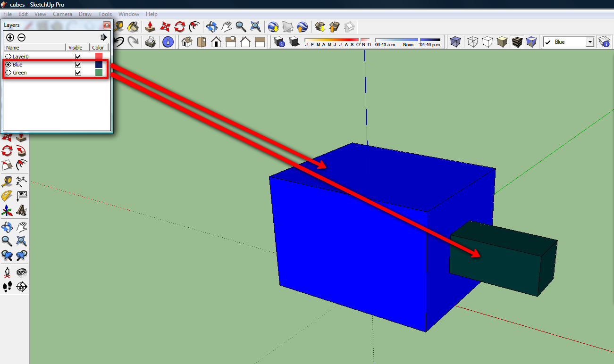Image resolution: width=614 pixels, height=364 pixels.
Task: Toggle X-Ray face style
Action: 455,42
